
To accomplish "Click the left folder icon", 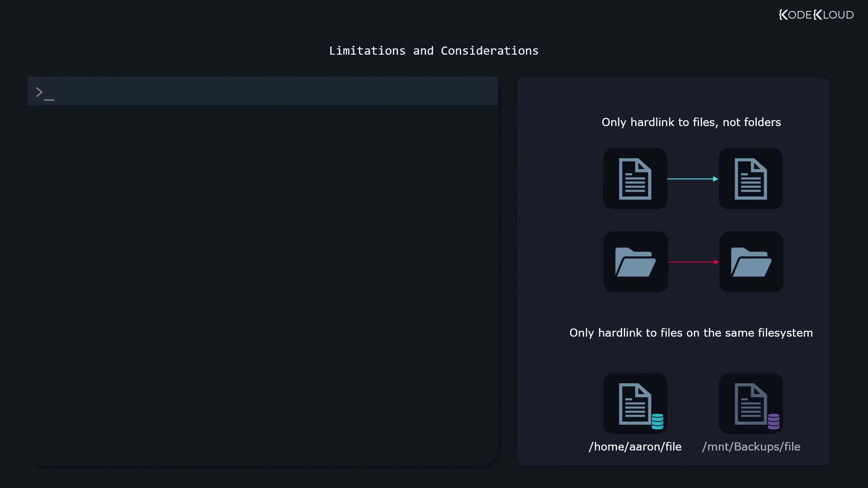I will (635, 262).
